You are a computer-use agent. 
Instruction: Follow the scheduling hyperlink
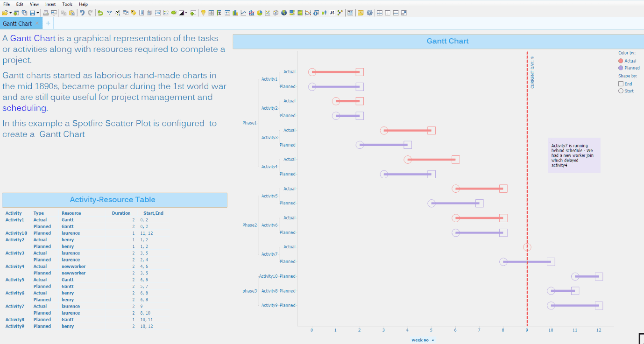[24, 108]
